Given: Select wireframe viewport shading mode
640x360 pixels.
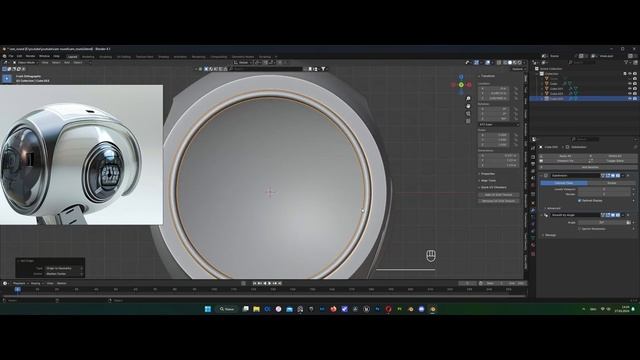Looking at the screenshot, I should (x=505, y=62).
